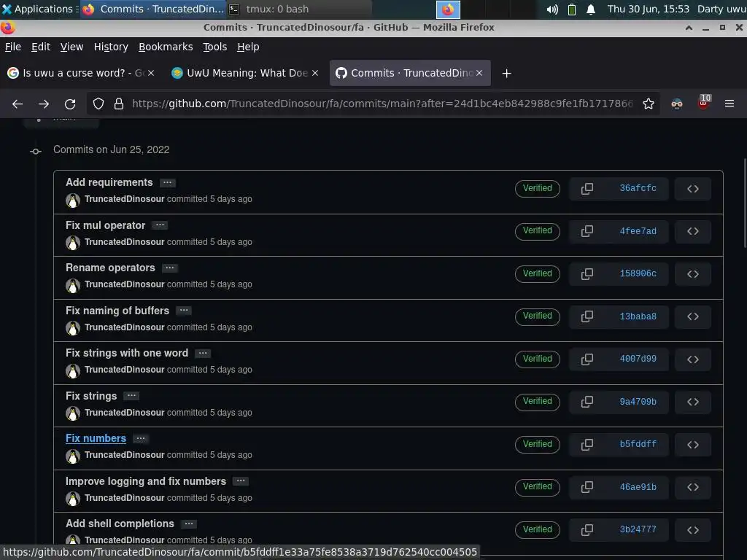Open the Applications menu in panel

click(39, 9)
